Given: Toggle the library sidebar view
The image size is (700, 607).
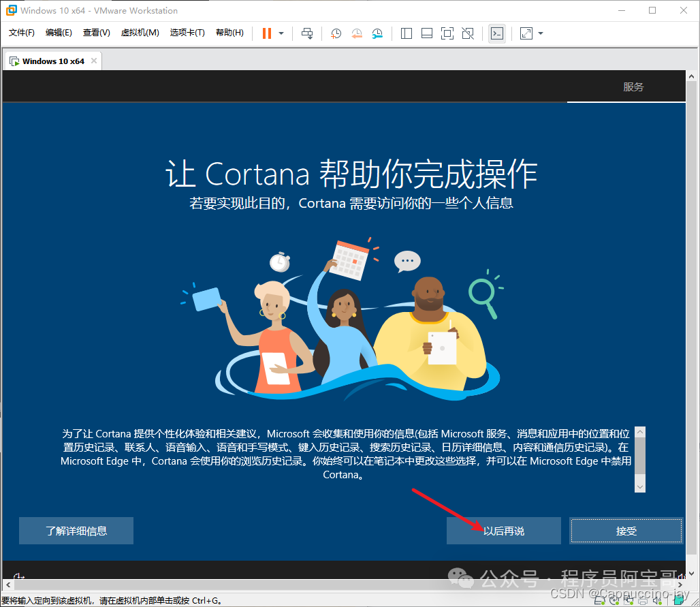Looking at the screenshot, I should (x=407, y=33).
